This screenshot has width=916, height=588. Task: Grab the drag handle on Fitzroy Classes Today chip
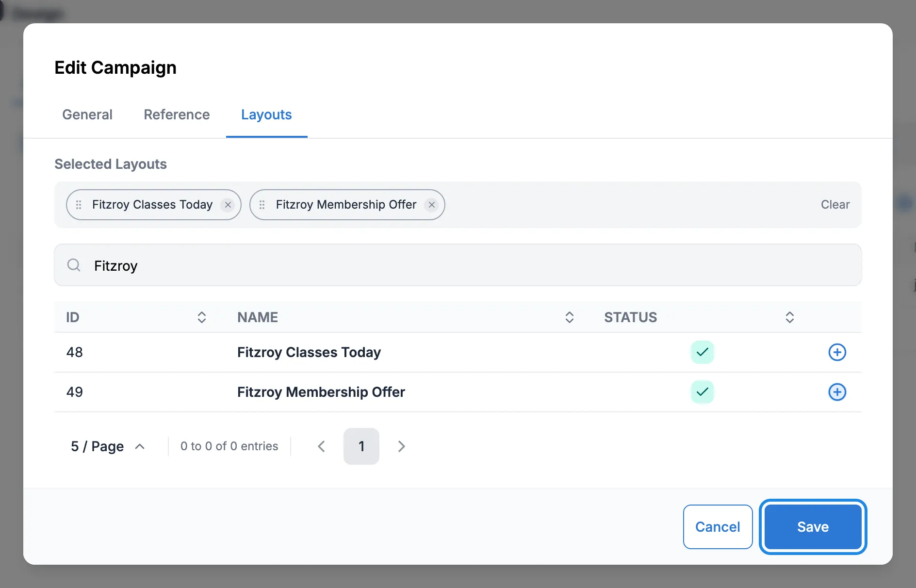[79, 205]
